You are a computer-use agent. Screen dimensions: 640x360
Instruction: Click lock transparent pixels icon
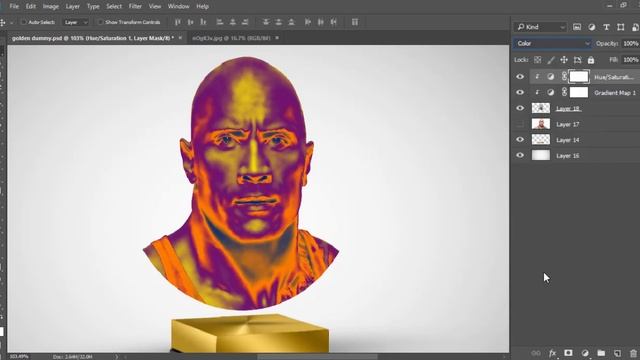[538, 60]
